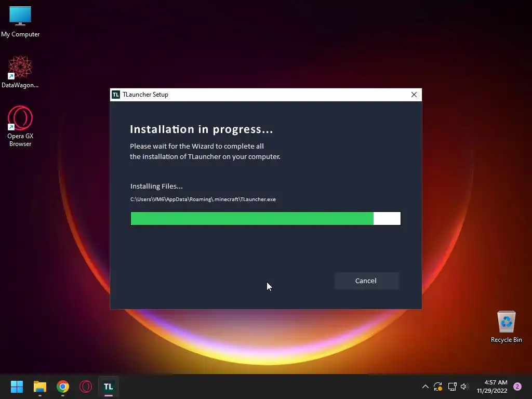Click the 'Installation in progress...' heading
Viewport: 532px width, 399px height.
pyautogui.click(x=201, y=129)
